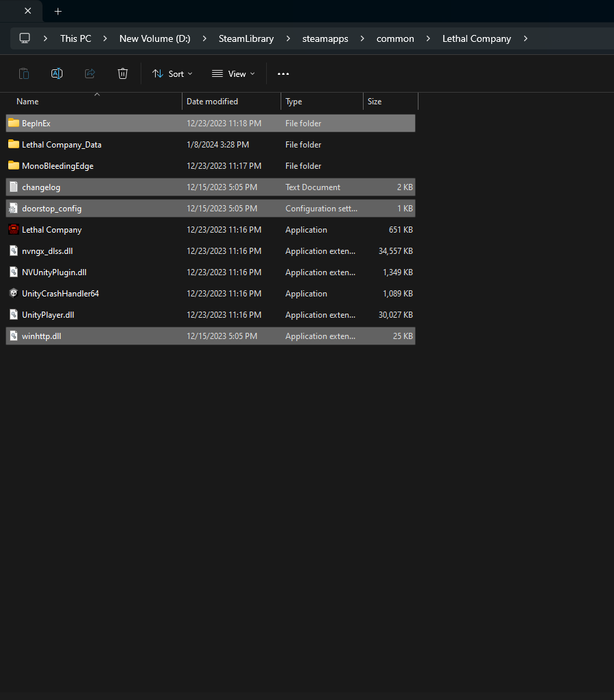Expand the chevron after Lethal Company

[526, 38]
